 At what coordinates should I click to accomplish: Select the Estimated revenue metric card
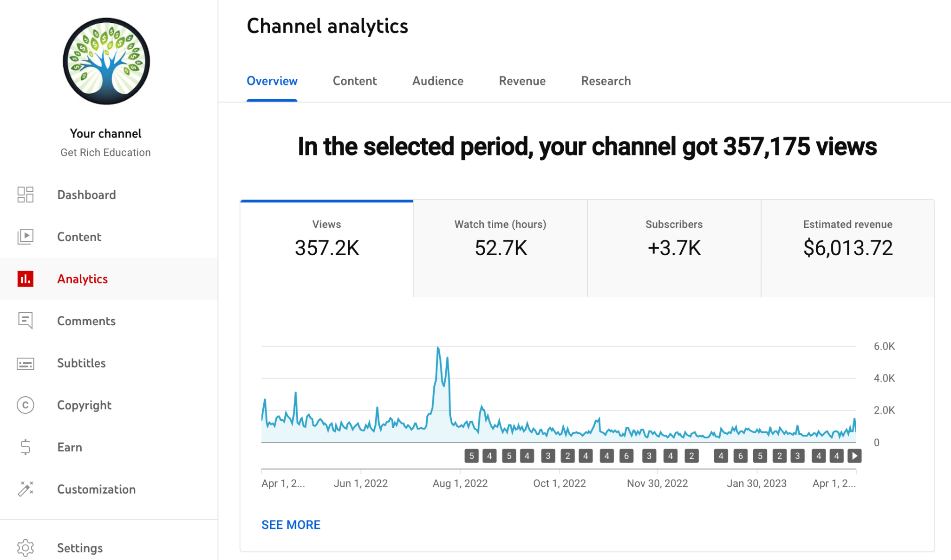[848, 249]
